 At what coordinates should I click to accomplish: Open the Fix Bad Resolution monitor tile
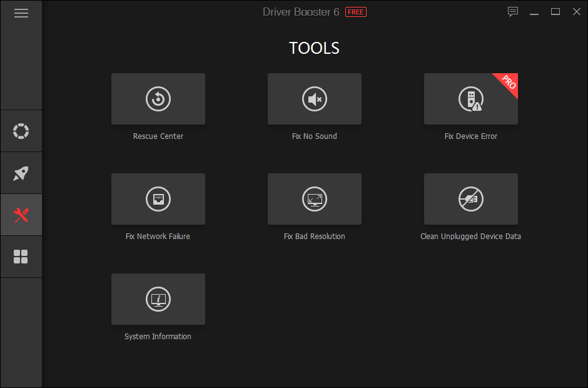click(315, 199)
